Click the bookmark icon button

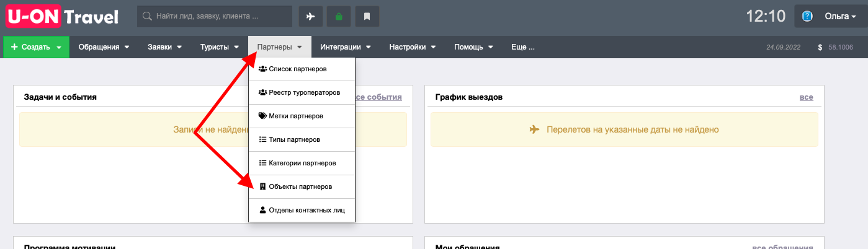[367, 17]
